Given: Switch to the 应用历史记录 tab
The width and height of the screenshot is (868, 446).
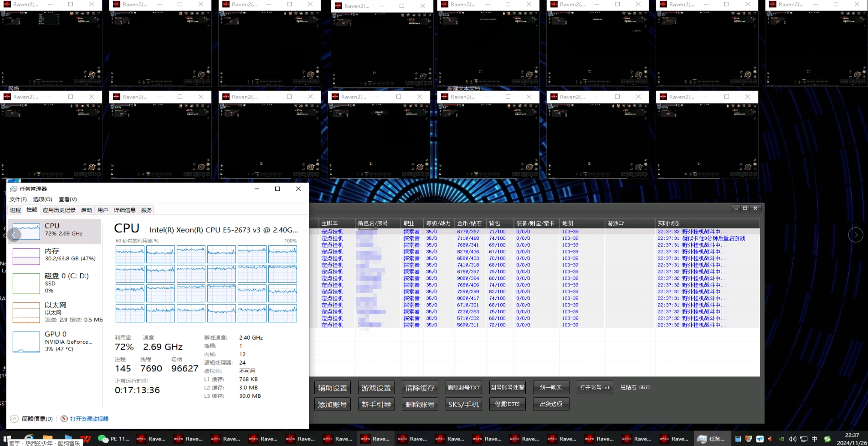Looking at the screenshot, I should 59,210.
